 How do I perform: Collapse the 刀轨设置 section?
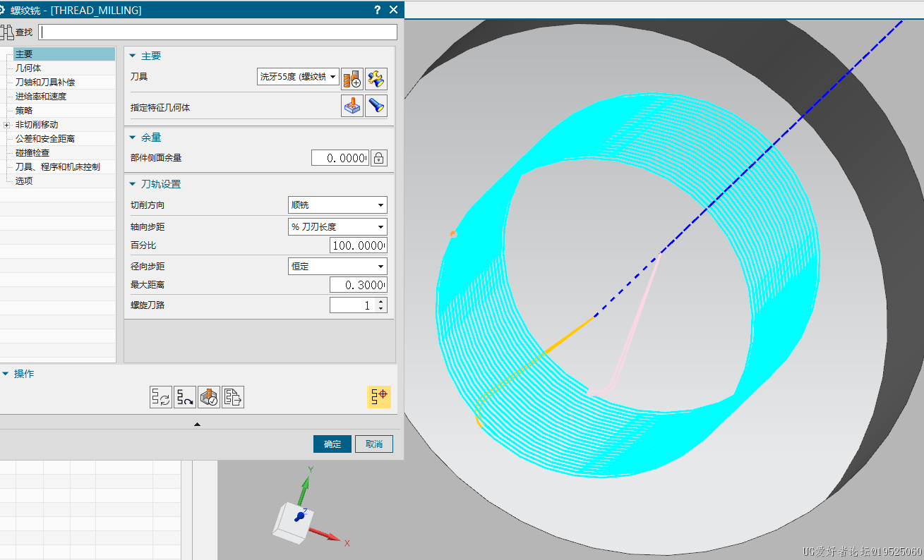(132, 184)
